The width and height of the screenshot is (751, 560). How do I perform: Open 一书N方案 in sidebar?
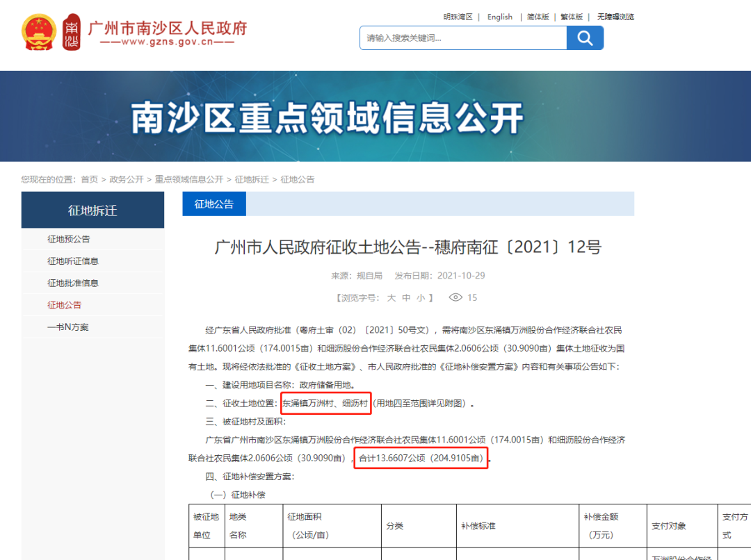(x=68, y=327)
